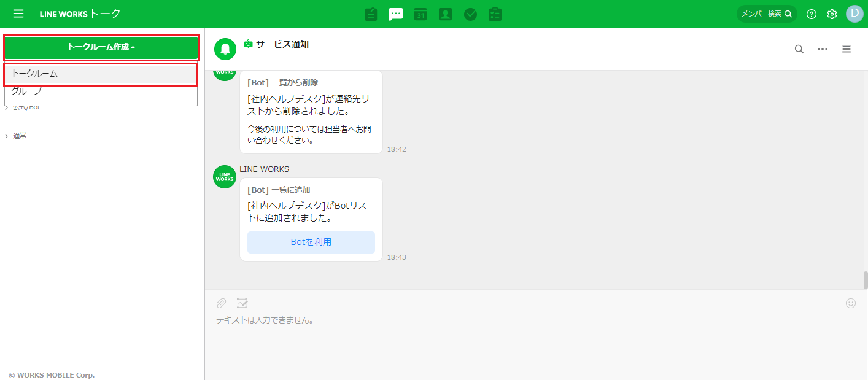
Task: Click the [Bot] 一覧に追加 heading
Action: pos(279,190)
